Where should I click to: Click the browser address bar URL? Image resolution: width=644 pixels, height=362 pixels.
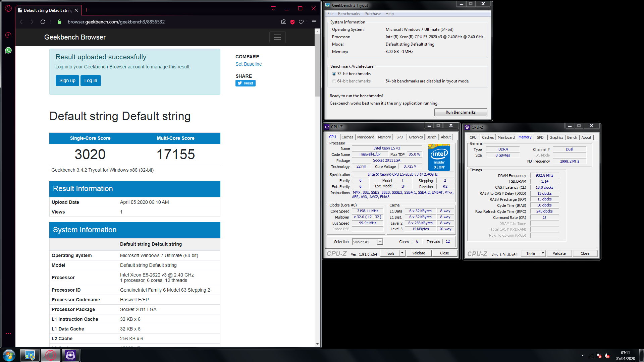coord(116,22)
